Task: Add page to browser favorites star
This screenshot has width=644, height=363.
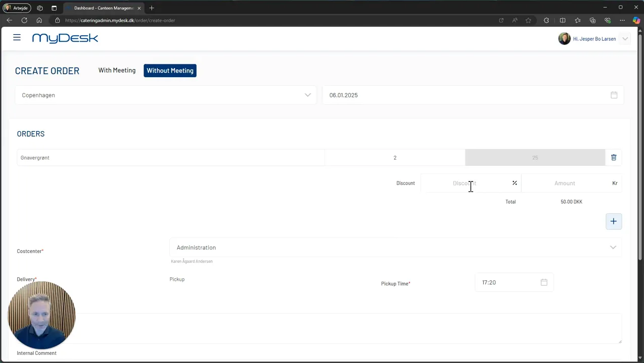Action: click(528, 20)
